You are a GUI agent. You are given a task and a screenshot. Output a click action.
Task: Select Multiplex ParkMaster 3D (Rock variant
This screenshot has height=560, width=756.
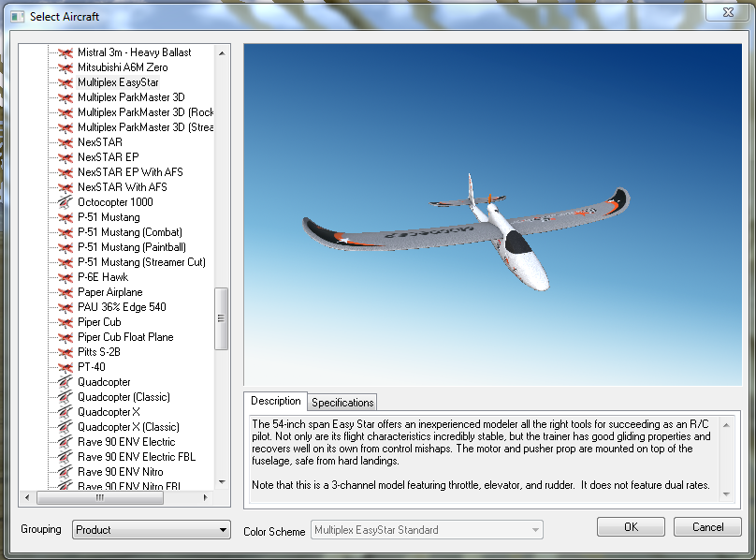(x=145, y=112)
